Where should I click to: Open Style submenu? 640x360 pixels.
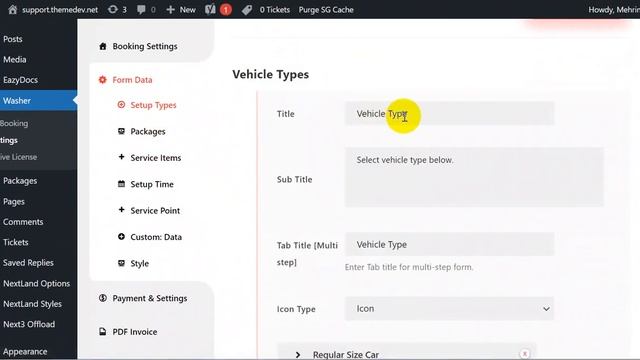click(x=140, y=263)
